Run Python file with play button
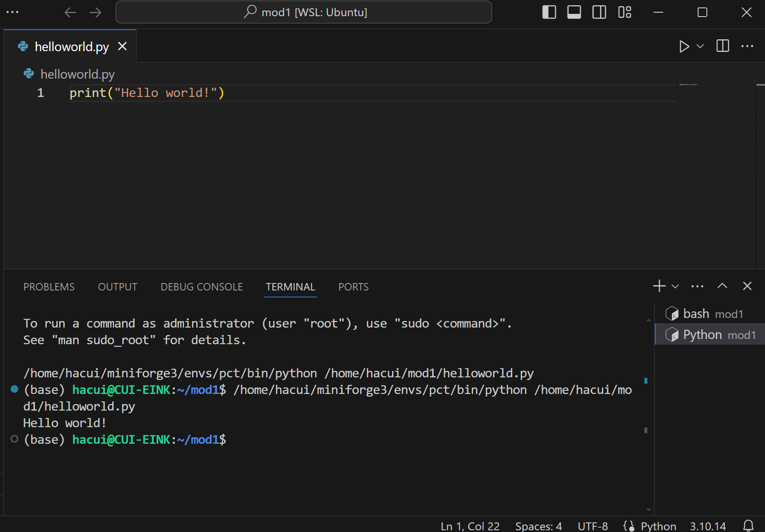The height and width of the screenshot is (532, 765). point(684,46)
